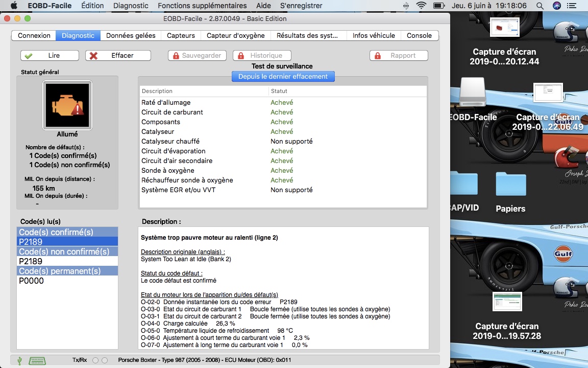Open Siri from the menu bar

coord(557,6)
